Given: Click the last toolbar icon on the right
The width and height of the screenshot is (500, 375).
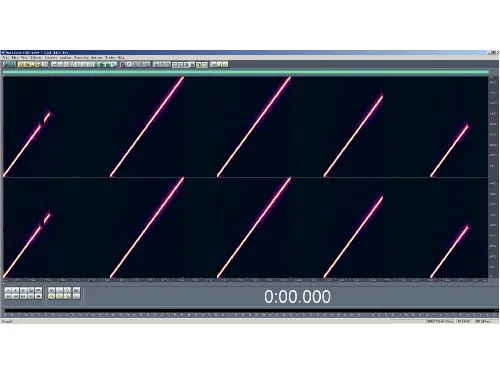Looking at the screenshot, I should (x=225, y=64).
